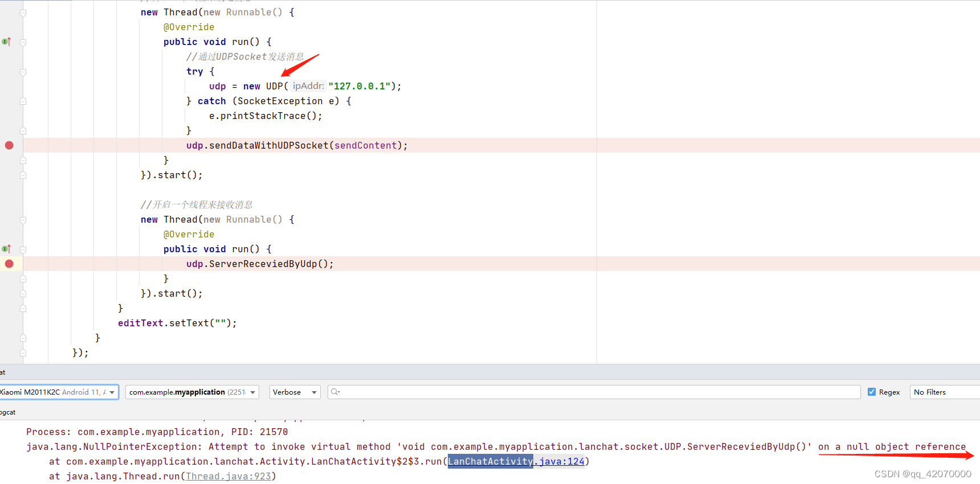Click override gutter icon beside run() above ServerReceviedByUdp
This screenshot has width=980, height=484.
pyautogui.click(x=6, y=249)
